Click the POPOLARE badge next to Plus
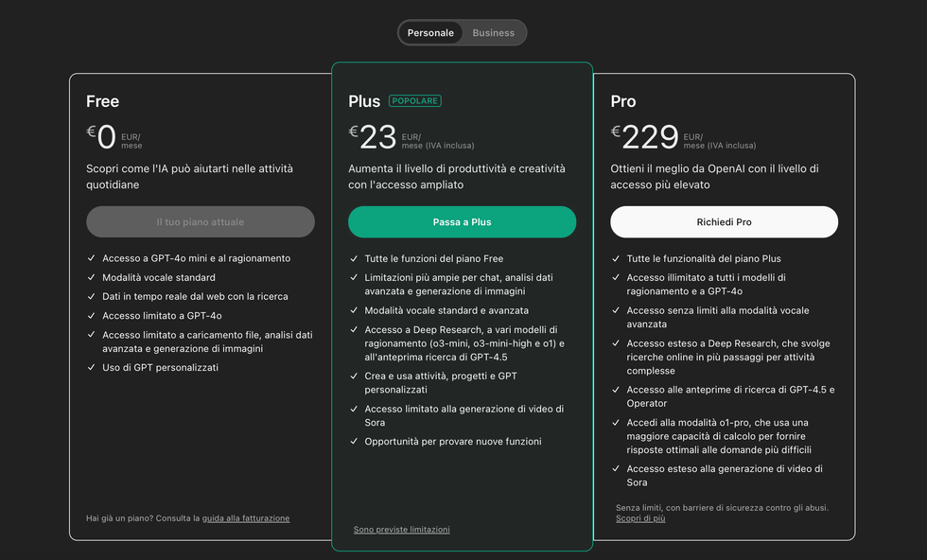927x560 pixels. (x=415, y=101)
